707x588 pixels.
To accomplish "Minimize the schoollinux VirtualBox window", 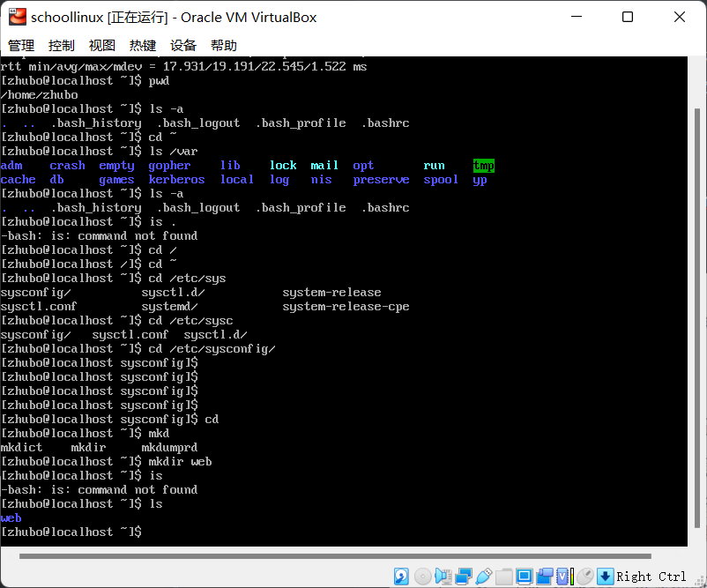I will [577, 17].
